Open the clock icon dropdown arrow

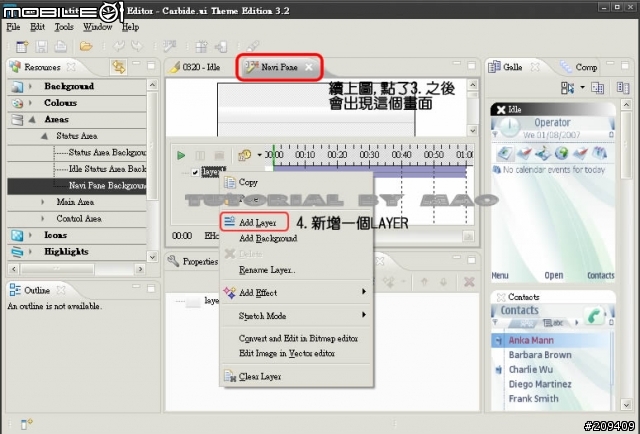point(259,155)
